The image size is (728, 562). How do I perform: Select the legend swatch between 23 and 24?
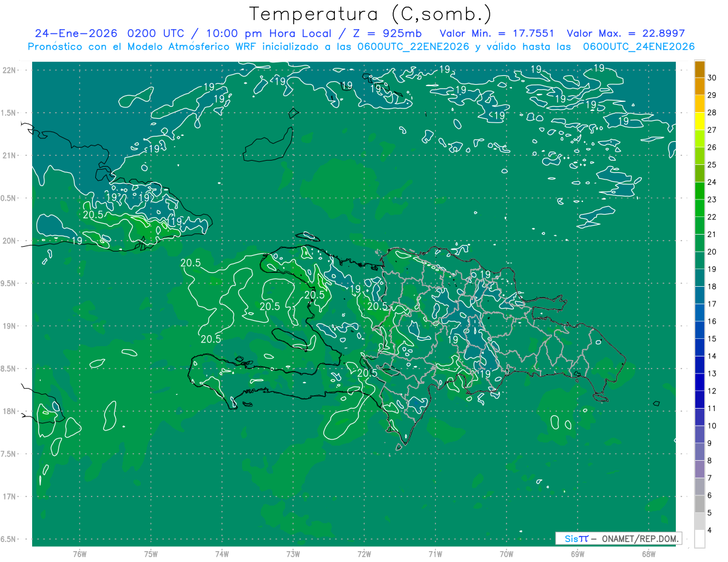point(699,191)
